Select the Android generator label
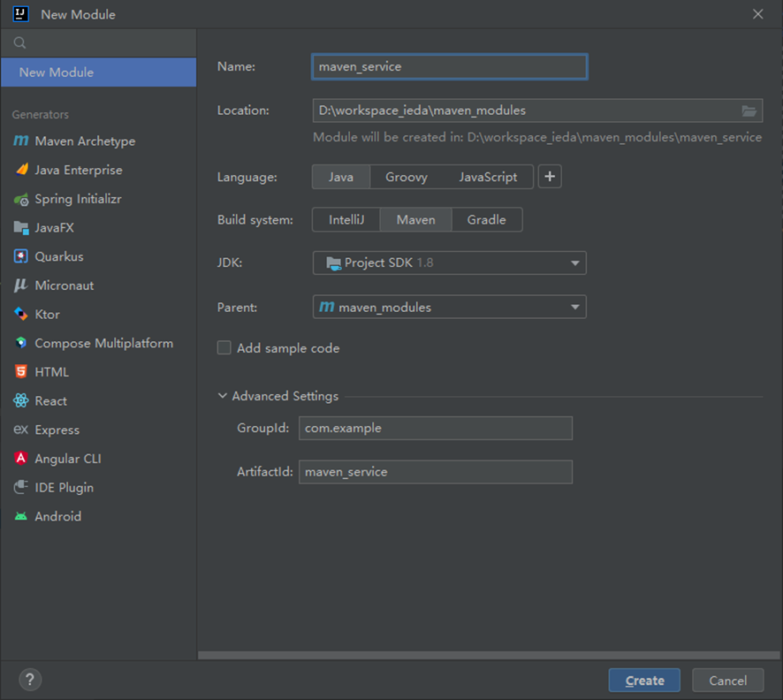This screenshot has width=783, height=700. [x=58, y=516]
